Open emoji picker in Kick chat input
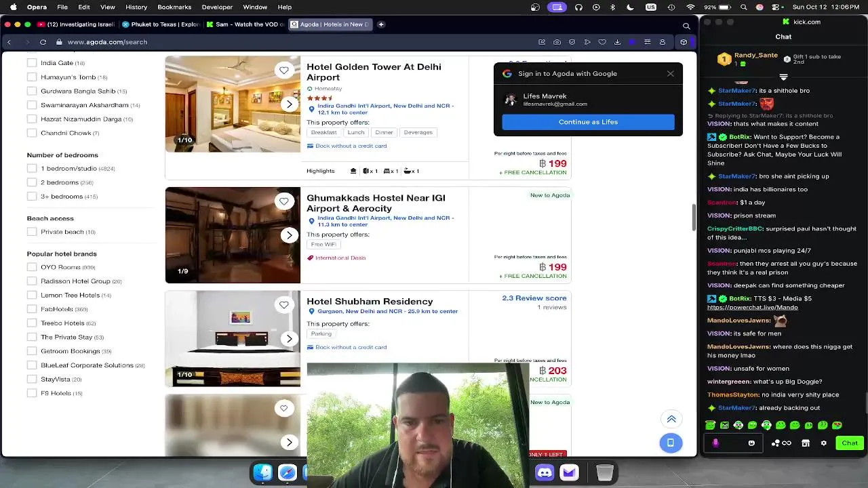 pyautogui.click(x=751, y=443)
